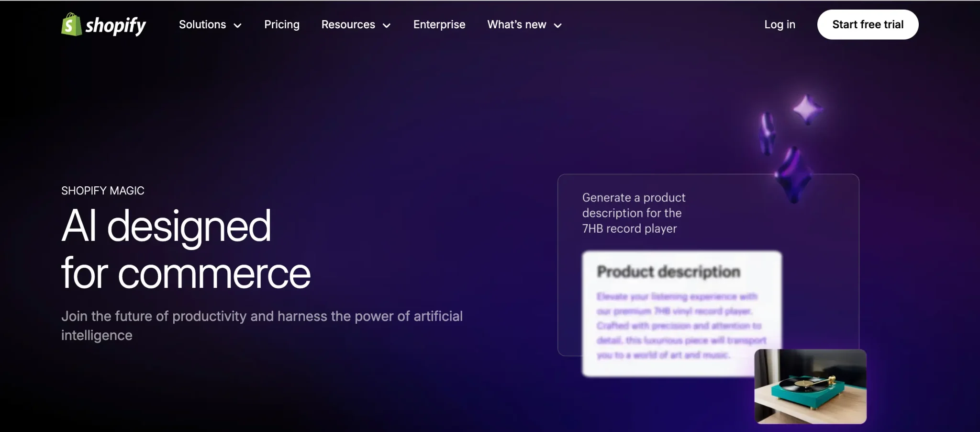This screenshot has width=980, height=432.
Task: Open the What's new menu
Action: pyautogui.click(x=516, y=24)
